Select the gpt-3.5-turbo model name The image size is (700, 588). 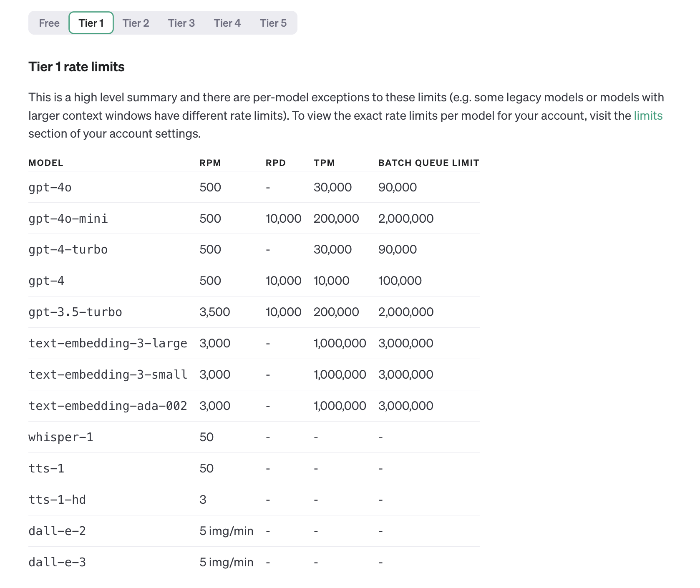pyautogui.click(x=75, y=312)
